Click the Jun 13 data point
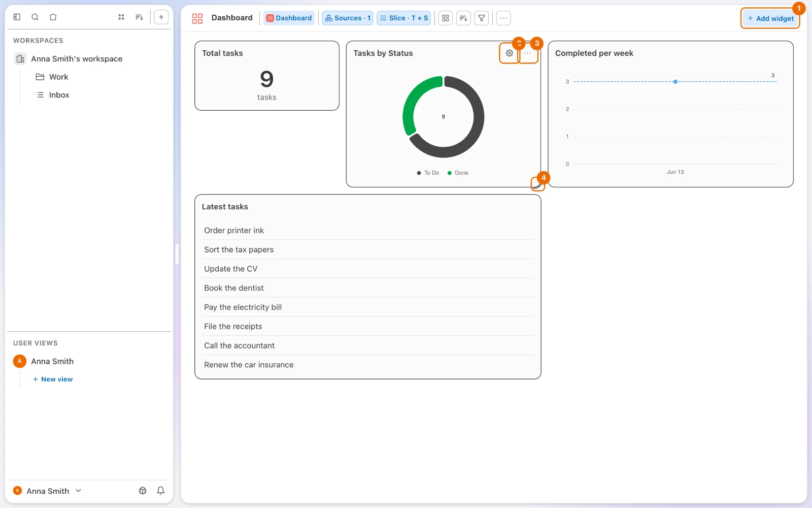The image size is (812, 508). 675,81
